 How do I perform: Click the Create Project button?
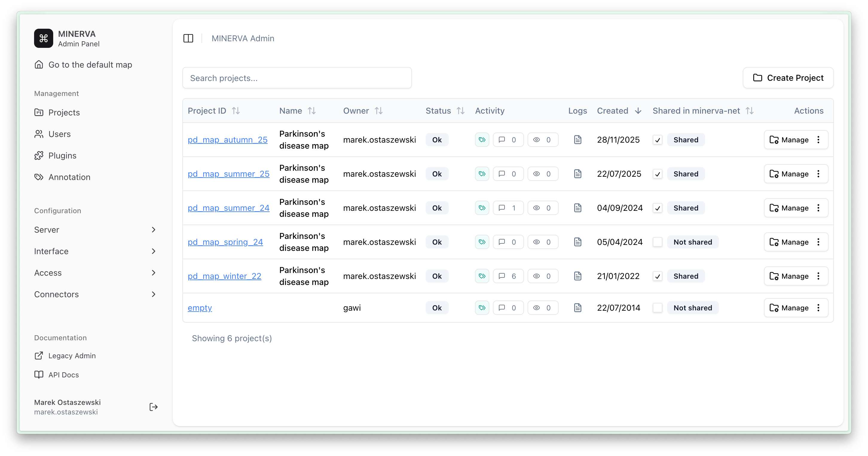788,78
